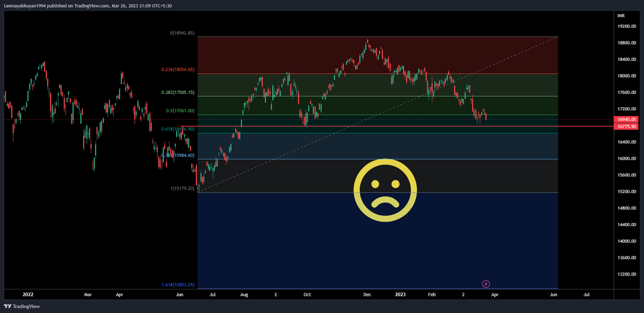Image resolution: width=644 pixels, height=313 pixels.
Task: Select the 0.786(15984.60) Fibonacci level label
Action: click(178, 155)
